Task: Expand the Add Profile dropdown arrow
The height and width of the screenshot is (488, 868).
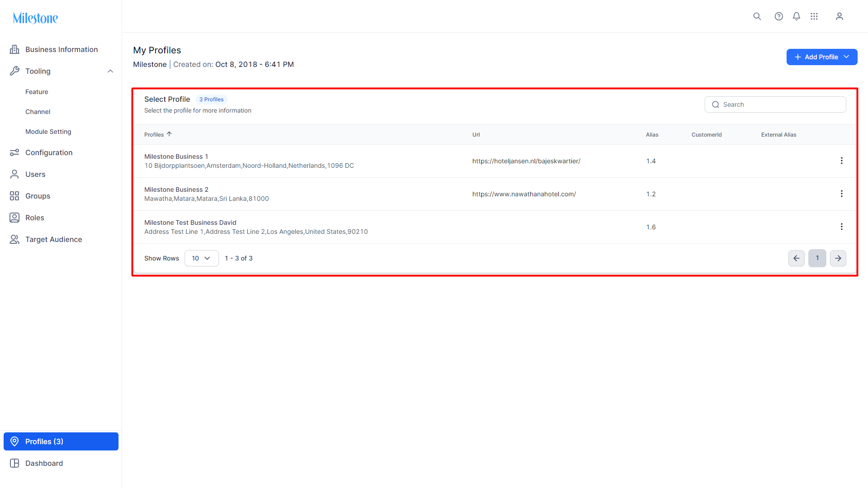Action: (x=846, y=57)
